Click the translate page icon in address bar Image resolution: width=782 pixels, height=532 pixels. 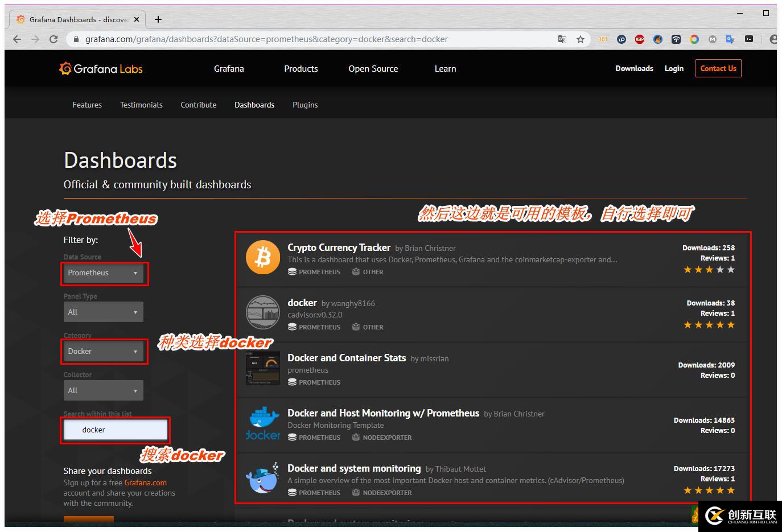point(562,39)
